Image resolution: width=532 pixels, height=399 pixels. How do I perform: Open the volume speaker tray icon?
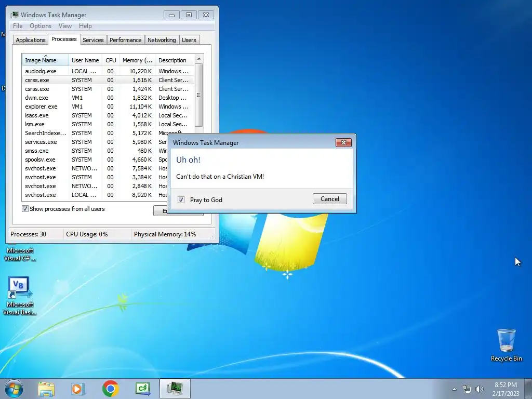[x=480, y=389]
